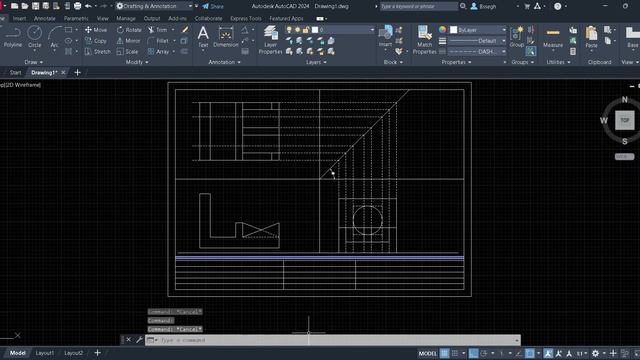Screen dimensions: 640x360
Task: Click Match Properties tool
Action: coord(424,40)
